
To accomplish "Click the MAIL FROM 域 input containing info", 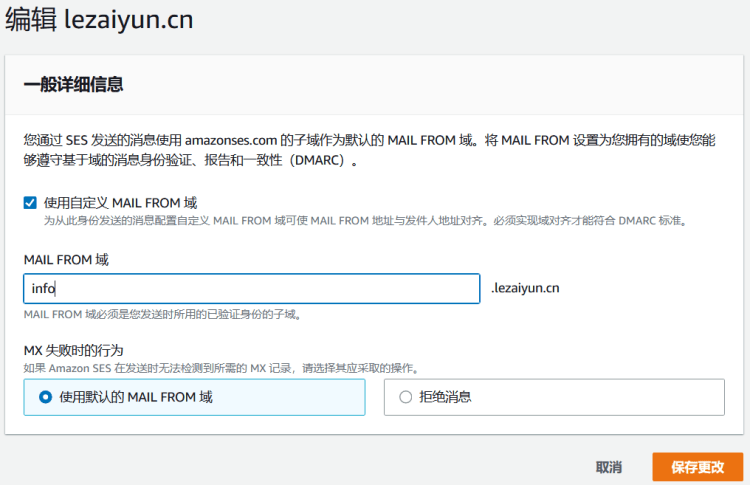I will [x=251, y=289].
